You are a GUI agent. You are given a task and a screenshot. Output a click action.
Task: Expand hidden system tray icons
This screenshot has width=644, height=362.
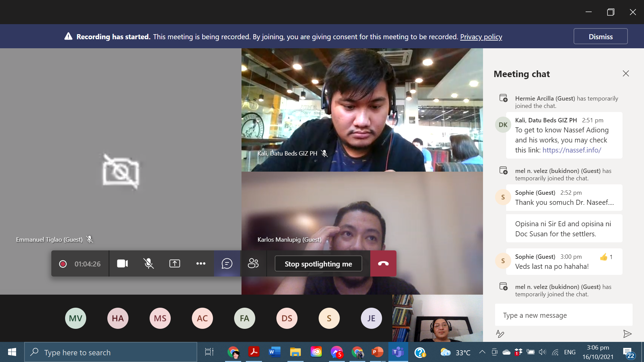(x=482, y=352)
